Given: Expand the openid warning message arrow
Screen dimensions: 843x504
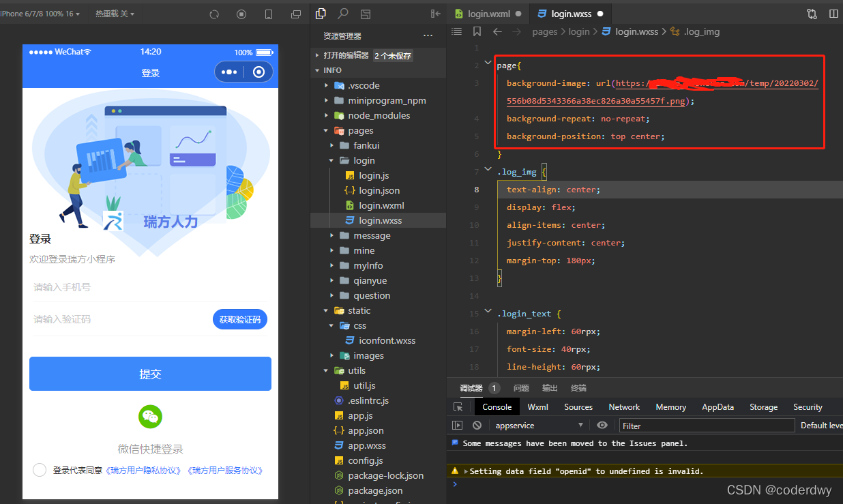Looking at the screenshot, I should point(466,471).
